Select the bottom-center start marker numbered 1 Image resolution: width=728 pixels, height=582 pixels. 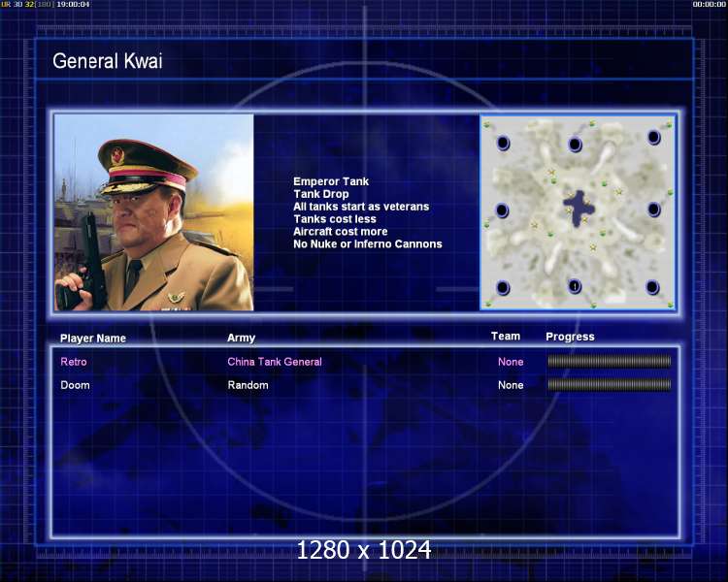click(x=575, y=286)
